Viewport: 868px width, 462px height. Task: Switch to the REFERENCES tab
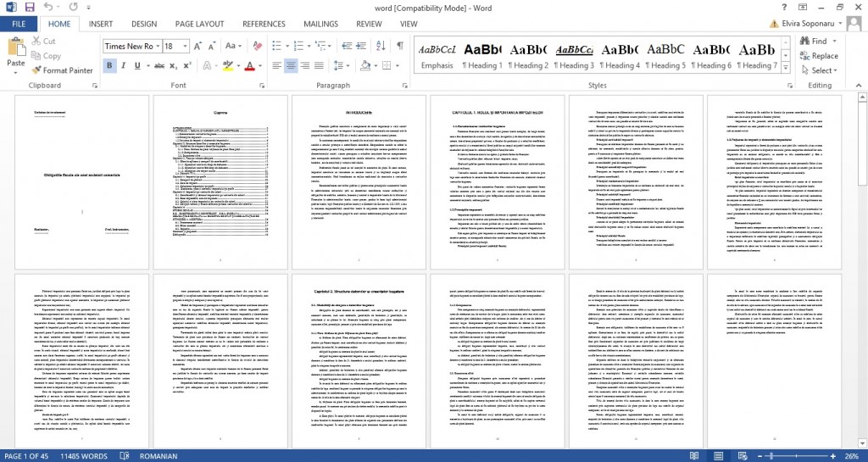pyautogui.click(x=264, y=24)
